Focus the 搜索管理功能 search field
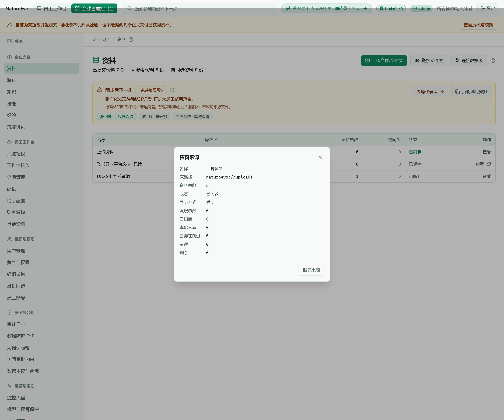Screen dimensions: 504x420 tap(199, 8)
